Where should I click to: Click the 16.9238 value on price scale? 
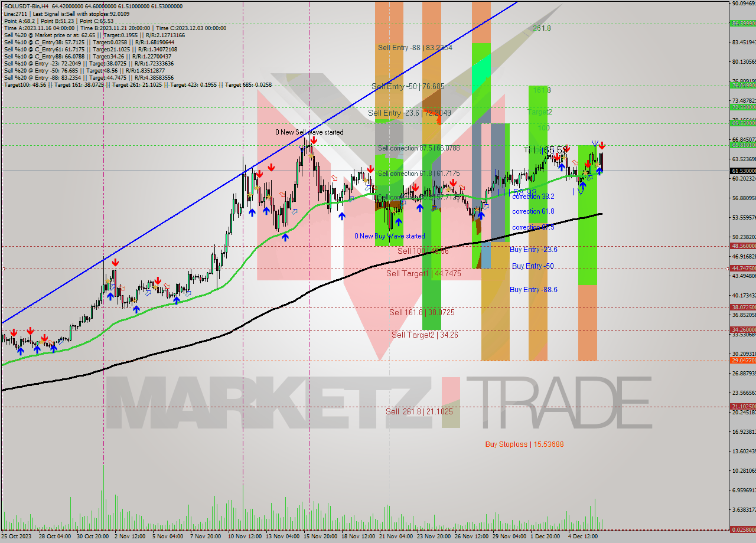coord(744,432)
